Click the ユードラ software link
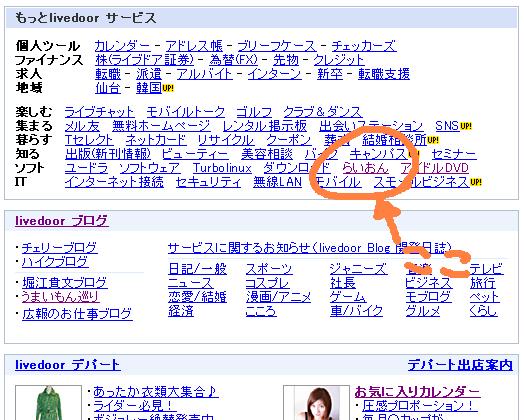The width and height of the screenshot is (524, 420). [87, 168]
